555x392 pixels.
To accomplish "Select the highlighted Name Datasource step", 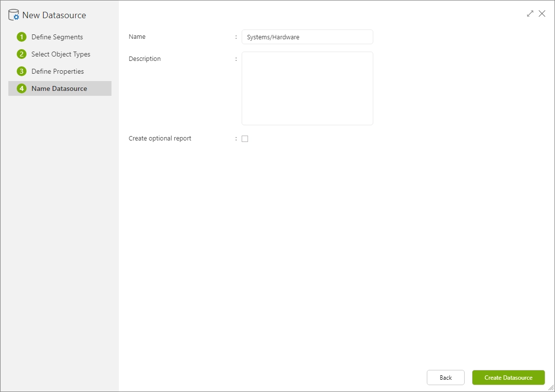I will pos(59,88).
